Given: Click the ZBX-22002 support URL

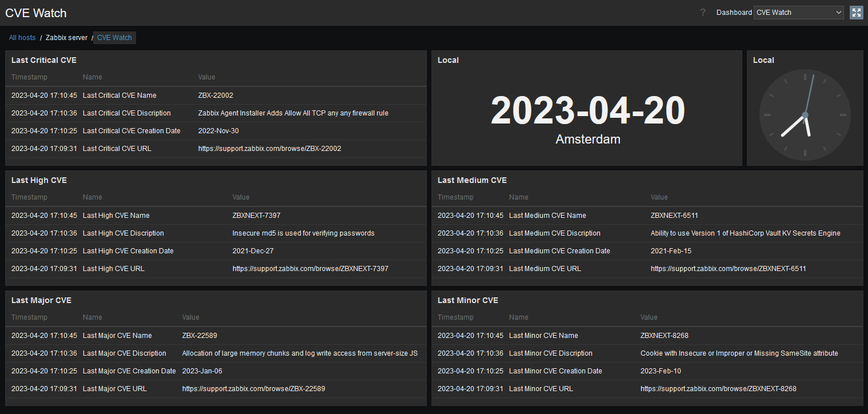Looking at the screenshot, I should [x=270, y=149].
